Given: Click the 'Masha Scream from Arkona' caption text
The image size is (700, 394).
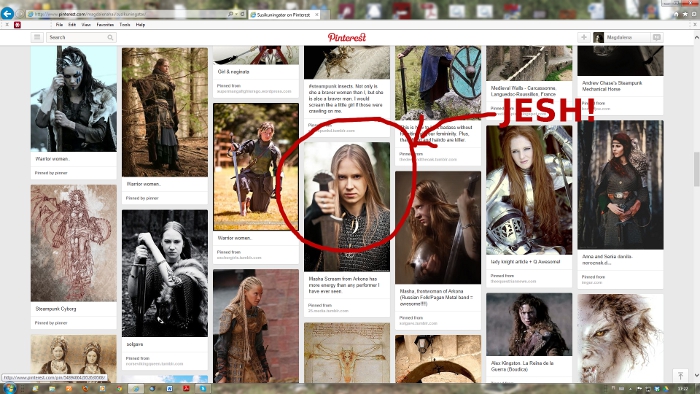Looking at the screenshot, I should pos(344,285).
